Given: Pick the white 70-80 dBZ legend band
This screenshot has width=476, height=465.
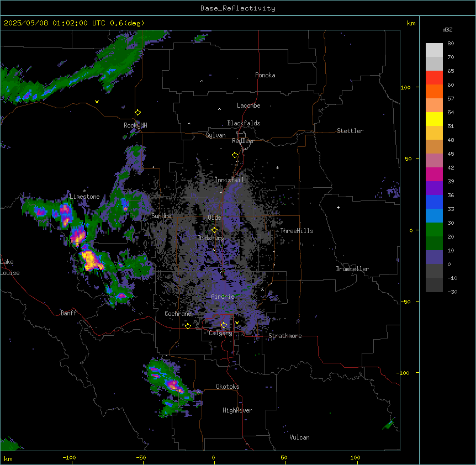Looking at the screenshot, I should click(x=434, y=50).
